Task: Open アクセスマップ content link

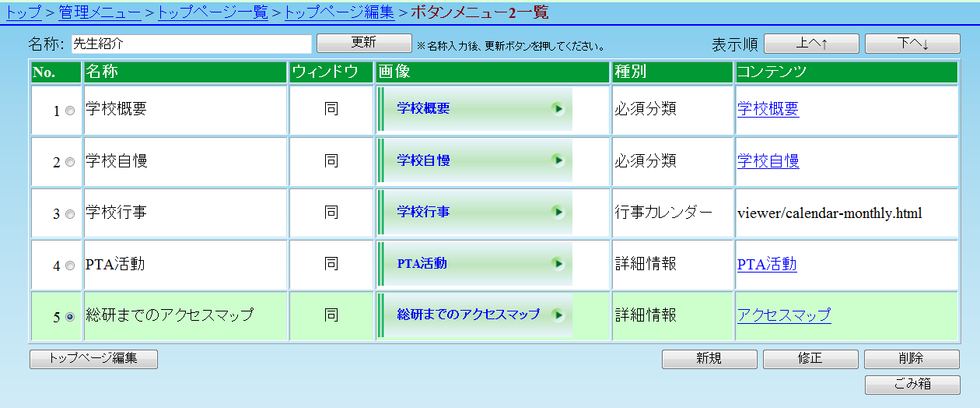Action: click(784, 315)
